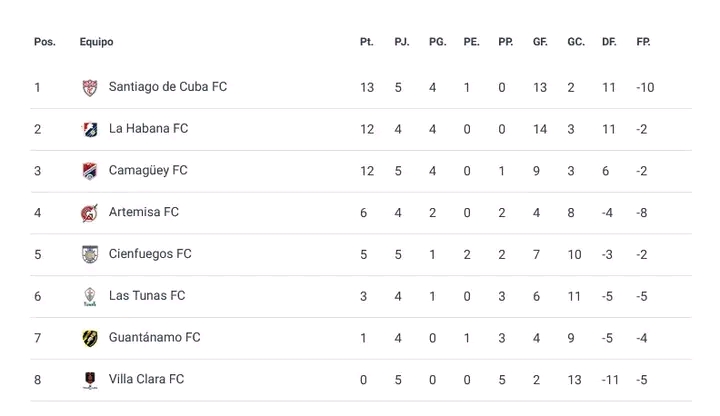Click the La Habana FC crest icon
This screenshot has height=416, width=720.
pyautogui.click(x=90, y=129)
